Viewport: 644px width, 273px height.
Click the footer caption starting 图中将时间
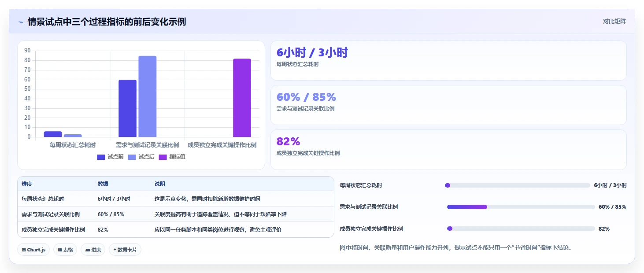point(457,247)
